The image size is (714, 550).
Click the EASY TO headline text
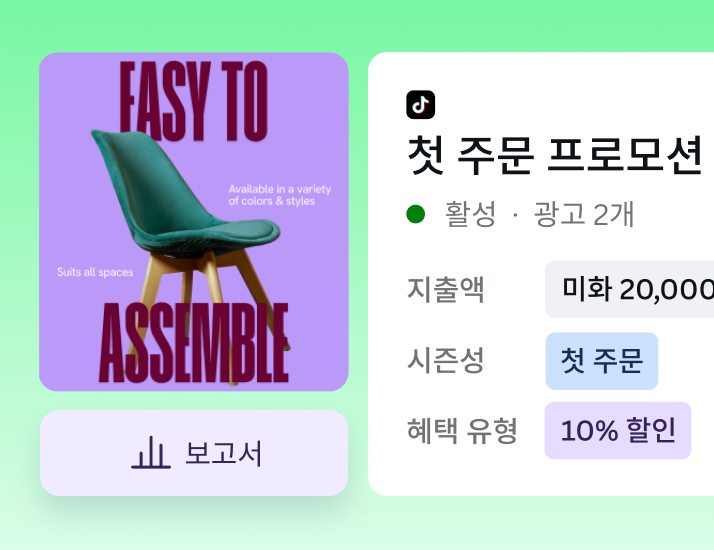(x=194, y=100)
